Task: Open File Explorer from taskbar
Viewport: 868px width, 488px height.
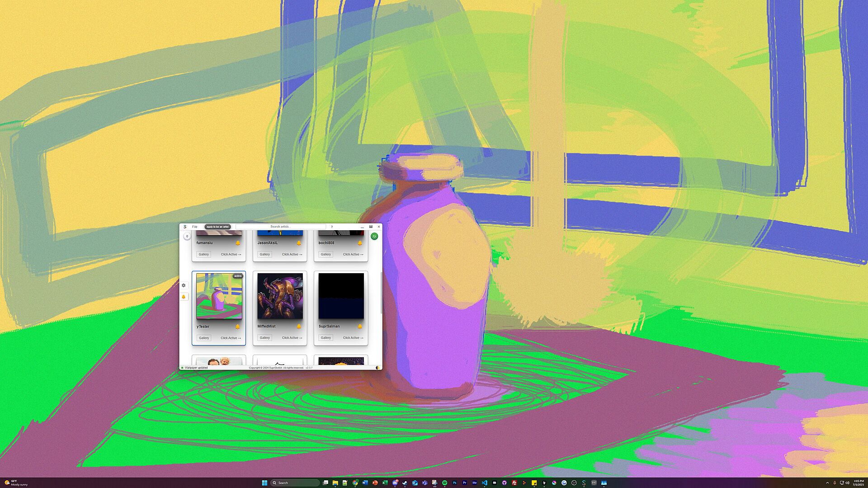Action: (335, 483)
